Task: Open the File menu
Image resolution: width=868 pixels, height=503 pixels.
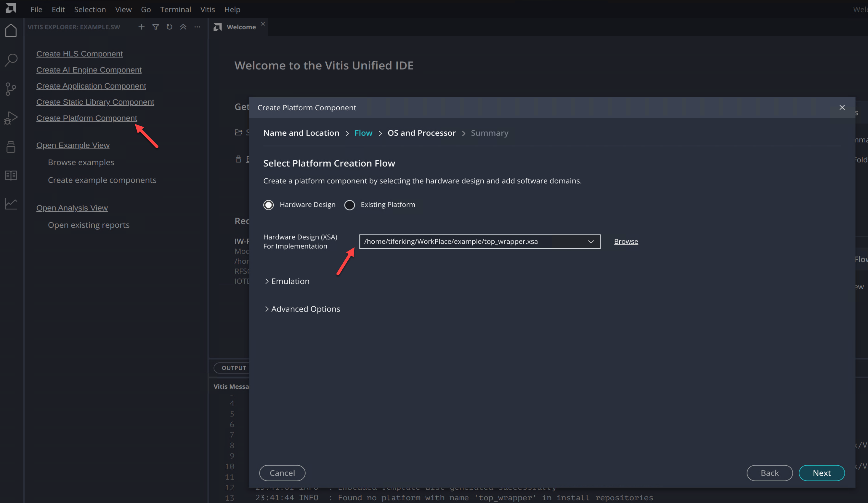Action: click(x=36, y=9)
